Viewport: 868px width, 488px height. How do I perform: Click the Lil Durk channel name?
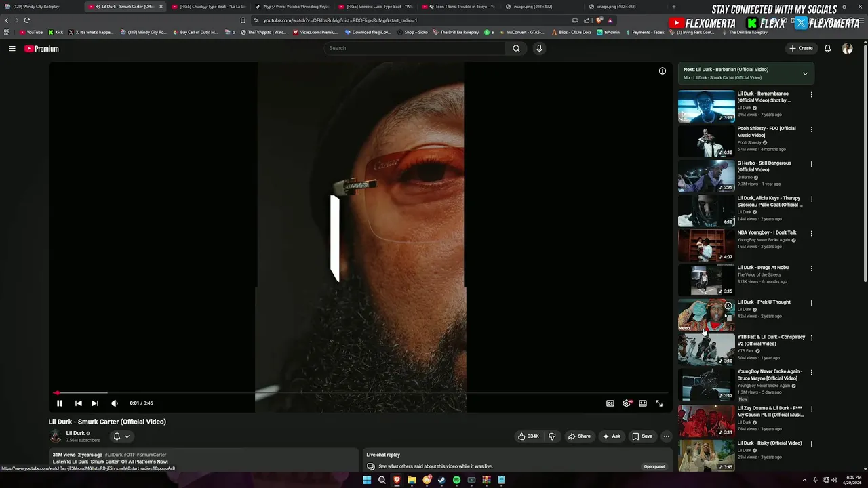(x=75, y=433)
